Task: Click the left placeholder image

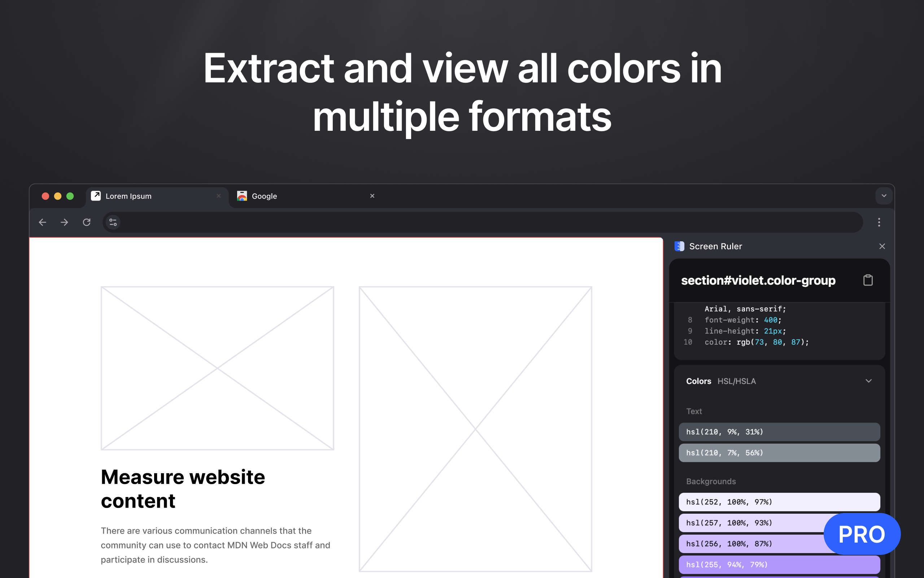Action: pos(217,368)
